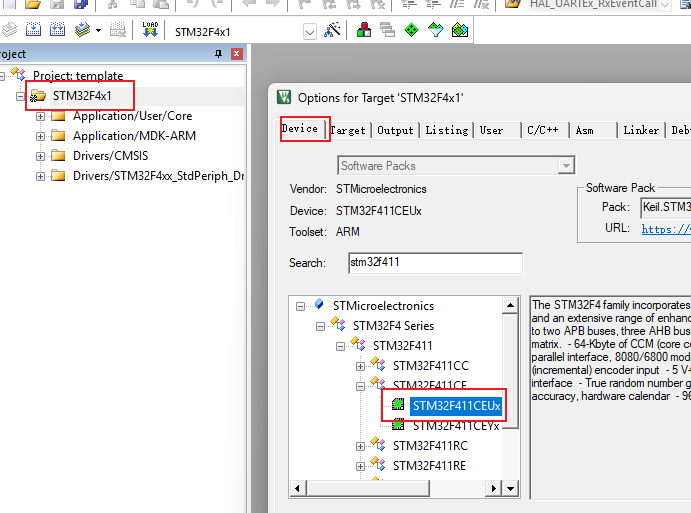Click the Build target toolbar icon
The width and height of the screenshot is (691, 513).
[x=33, y=30]
